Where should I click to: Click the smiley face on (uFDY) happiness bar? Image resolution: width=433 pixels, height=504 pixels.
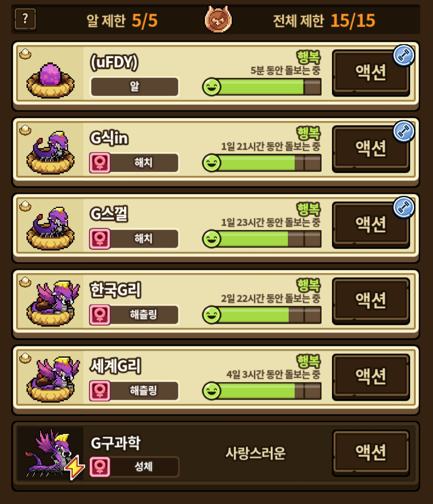(x=212, y=87)
